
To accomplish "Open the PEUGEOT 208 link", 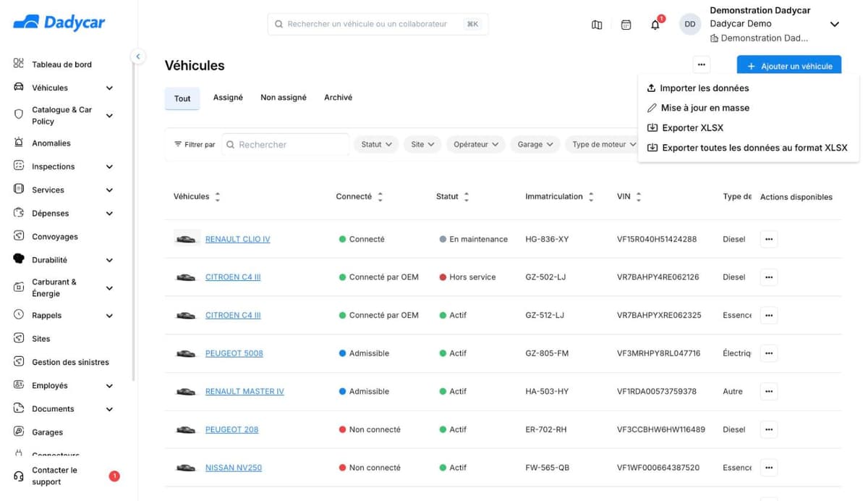I will coord(231,429).
